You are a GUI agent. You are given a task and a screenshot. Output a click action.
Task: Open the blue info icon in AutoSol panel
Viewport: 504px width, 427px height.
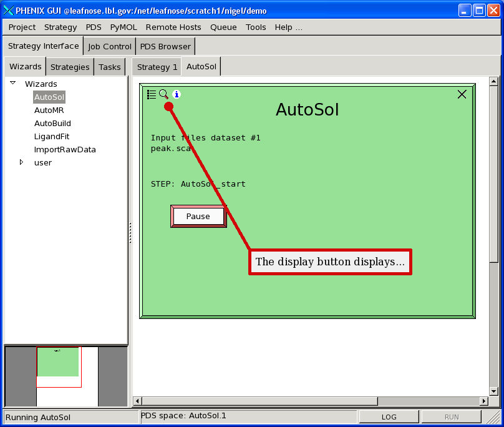(177, 94)
